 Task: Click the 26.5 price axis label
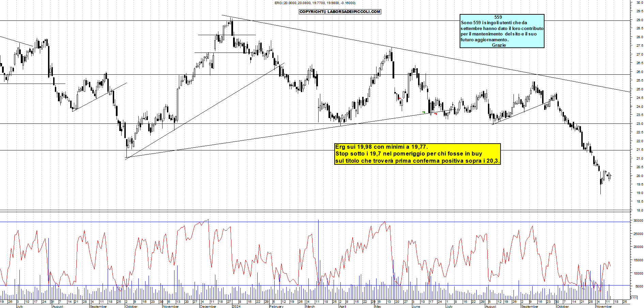[x=640, y=63]
